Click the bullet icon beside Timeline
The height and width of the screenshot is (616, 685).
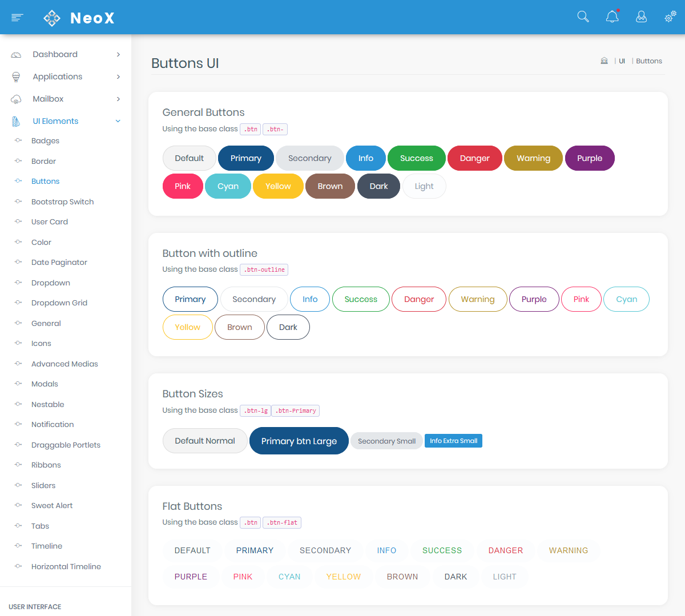click(x=18, y=546)
